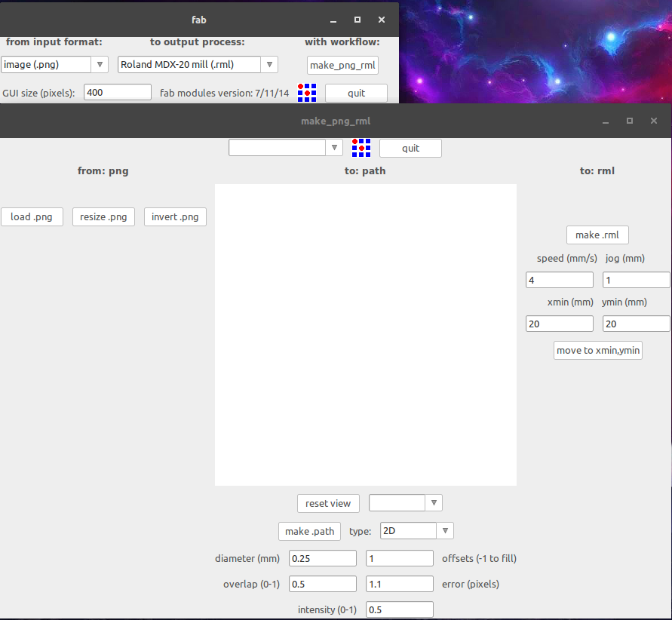Open the output process dropdown arrow

[269, 65]
